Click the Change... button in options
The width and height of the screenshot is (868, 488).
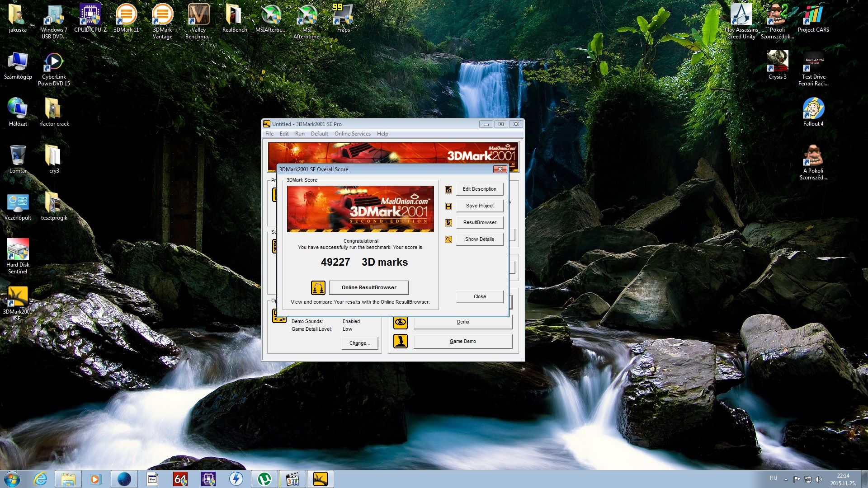coord(360,343)
